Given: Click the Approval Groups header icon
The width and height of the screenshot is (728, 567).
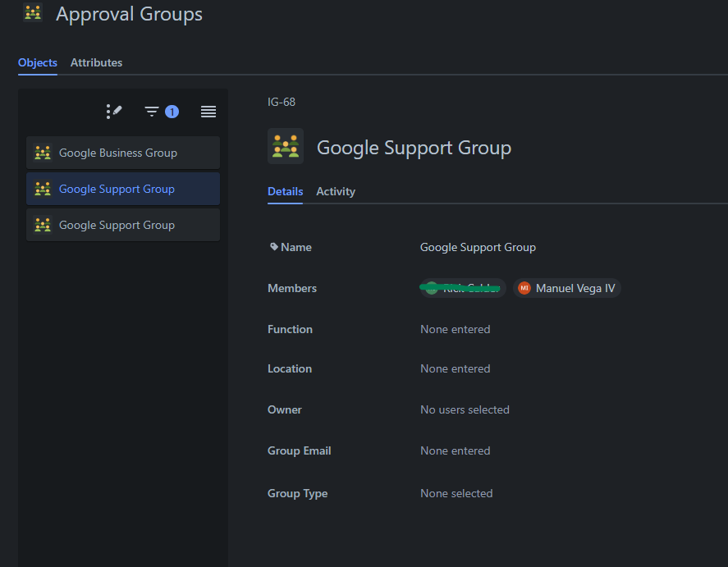Looking at the screenshot, I should click(33, 13).
